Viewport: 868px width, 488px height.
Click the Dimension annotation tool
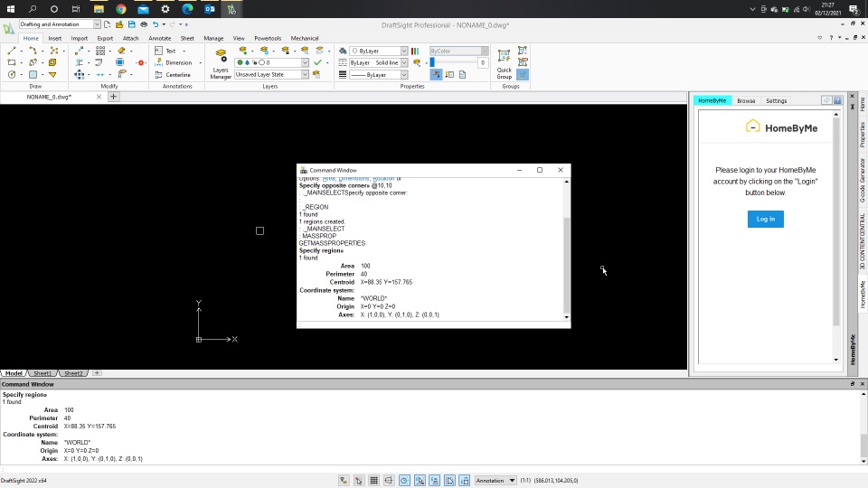(174, 62)
